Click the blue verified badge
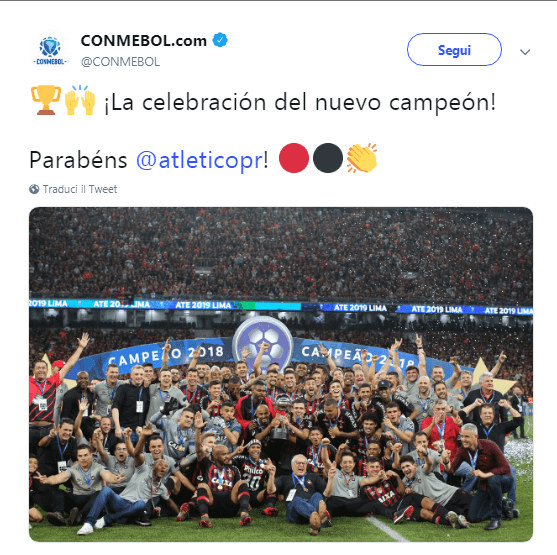557x555 pixels. (x=220, y=40)
